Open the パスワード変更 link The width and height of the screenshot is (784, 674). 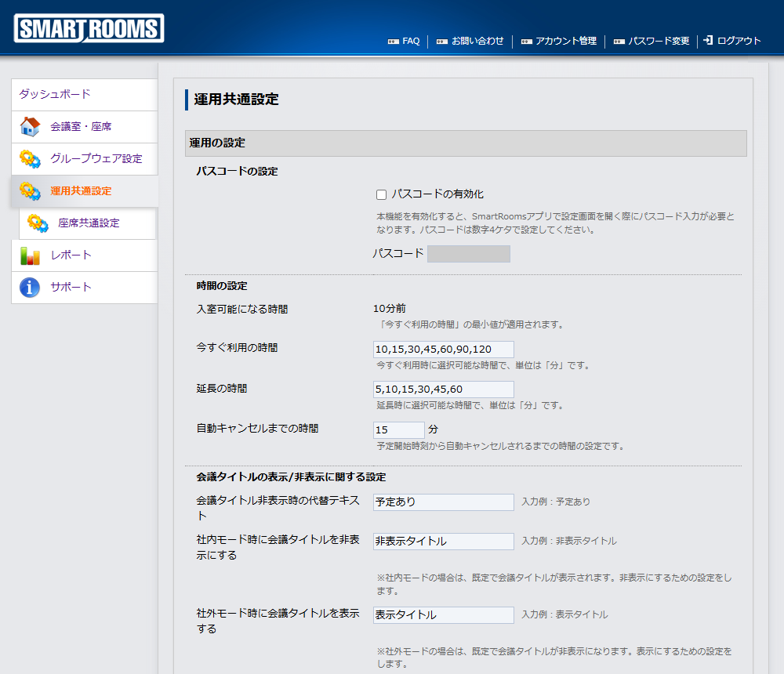point(659,41)
